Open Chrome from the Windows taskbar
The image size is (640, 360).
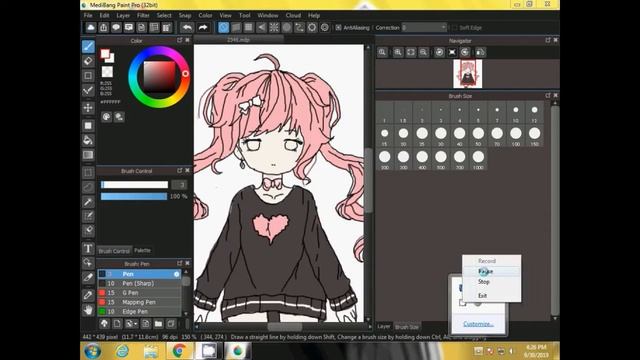point(178,351)
